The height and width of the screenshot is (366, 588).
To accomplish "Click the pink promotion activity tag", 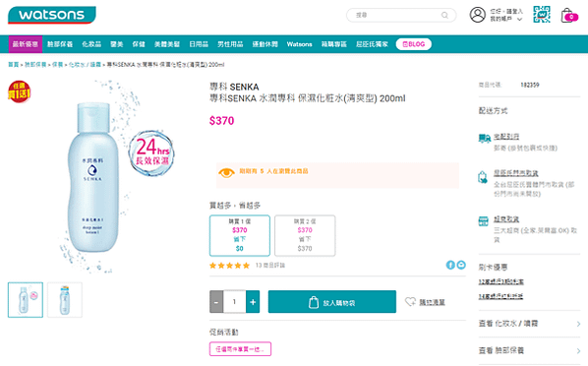I will (240, 349).
